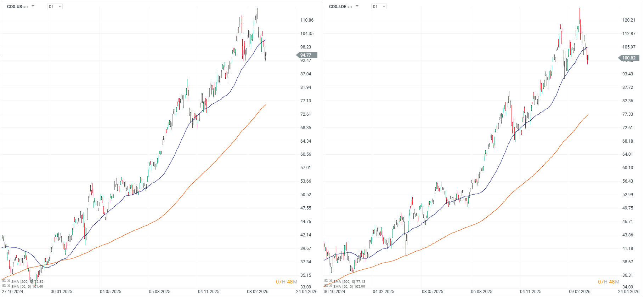Click the 100.82 current price label
The image size is (644, 298).
(x=629, y=58)
